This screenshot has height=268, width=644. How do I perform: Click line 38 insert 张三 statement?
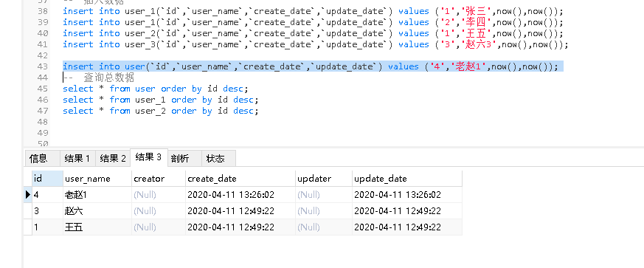[313, 11]
